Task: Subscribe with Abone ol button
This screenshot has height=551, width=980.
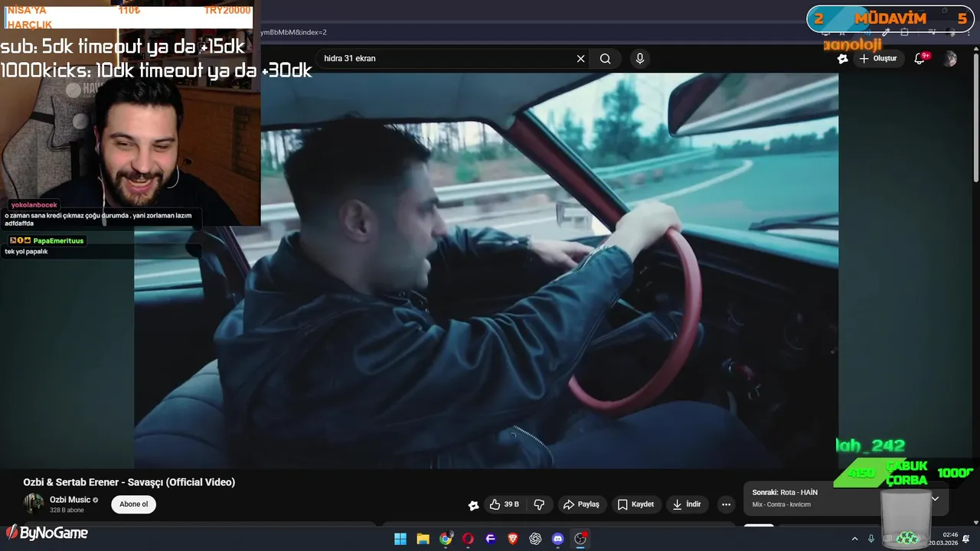Action: 133,504
